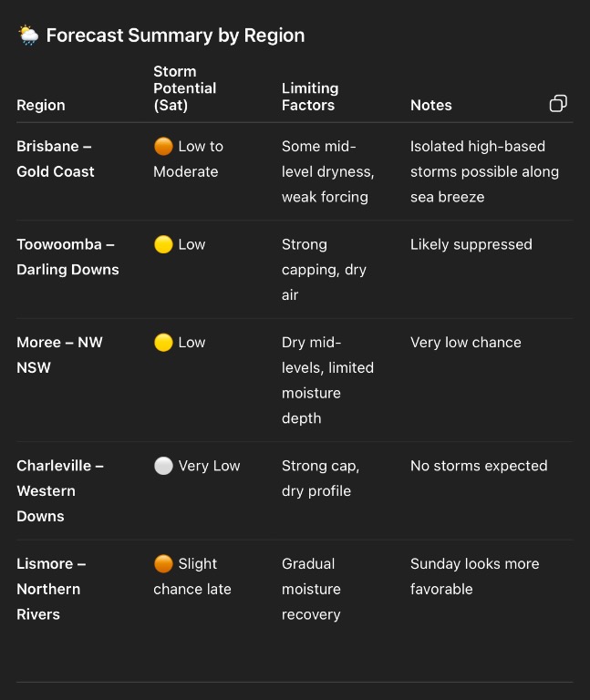
Task: Select the Moree – NW NSW row label
Action: point(59,355)
